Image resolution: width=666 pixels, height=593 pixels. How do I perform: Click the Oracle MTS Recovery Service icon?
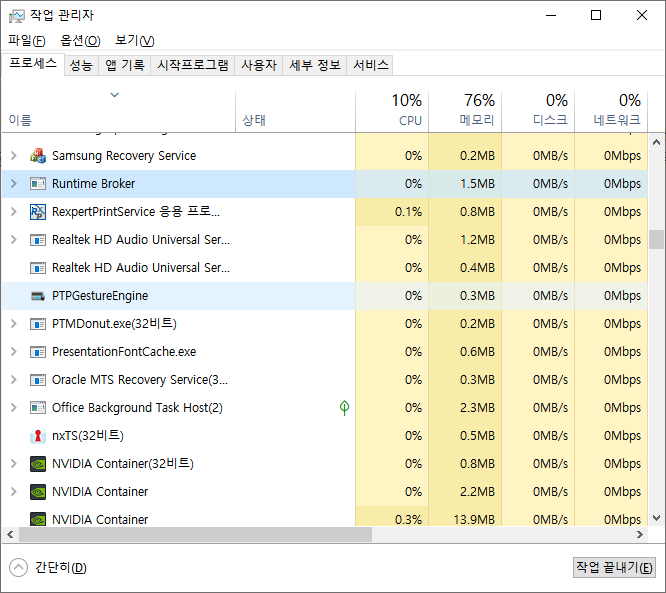38,380
